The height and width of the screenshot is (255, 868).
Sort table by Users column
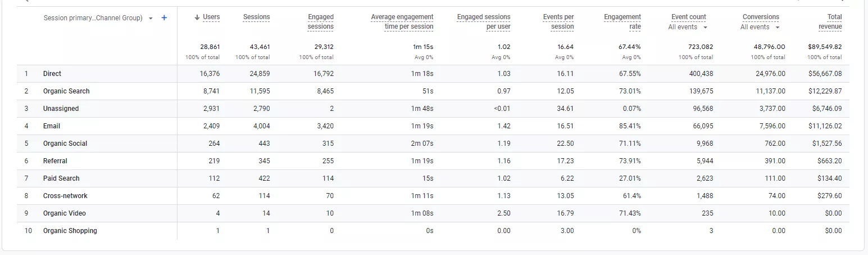coord(207,17)
